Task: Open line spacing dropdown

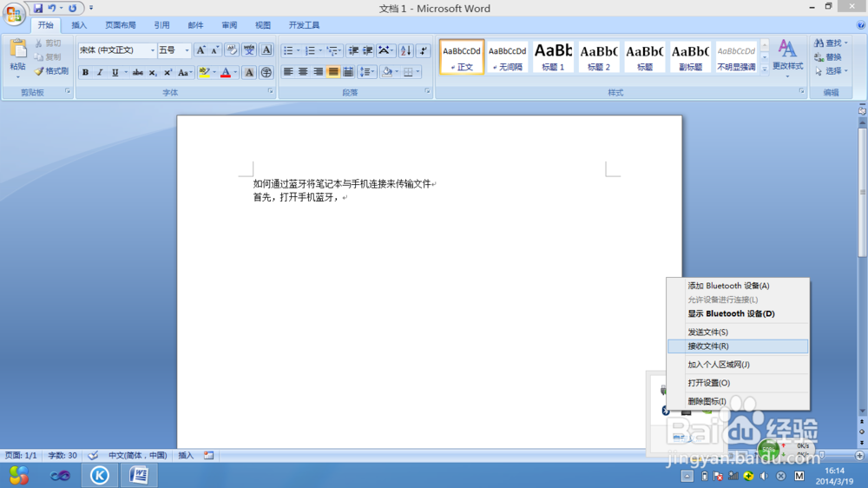Action: coord(366,71)
